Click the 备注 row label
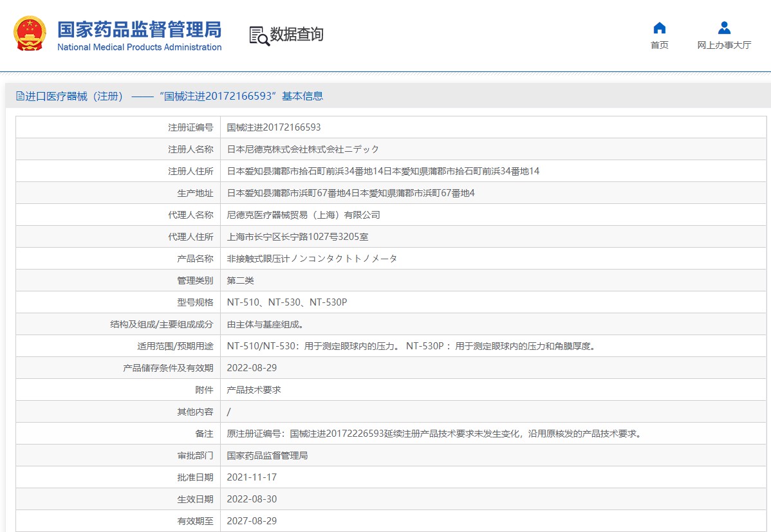This screenshot has height=532, width=771. (x=204, y=434)
